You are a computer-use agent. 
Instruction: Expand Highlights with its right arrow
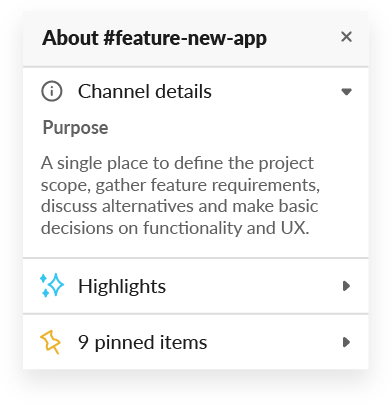click(x=347, y=286)
